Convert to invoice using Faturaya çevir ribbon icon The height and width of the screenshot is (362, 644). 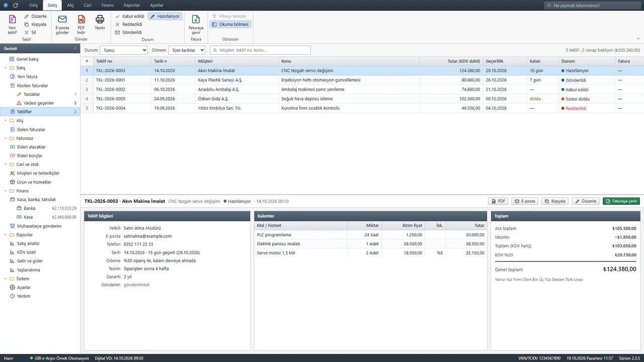click(x=196, y=24)
